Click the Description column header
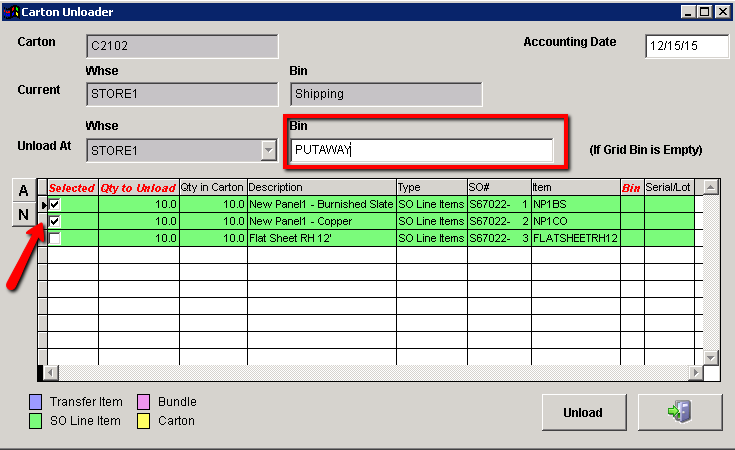The width and height of the screenshot is (735, 450). click(x=320, y=187)
